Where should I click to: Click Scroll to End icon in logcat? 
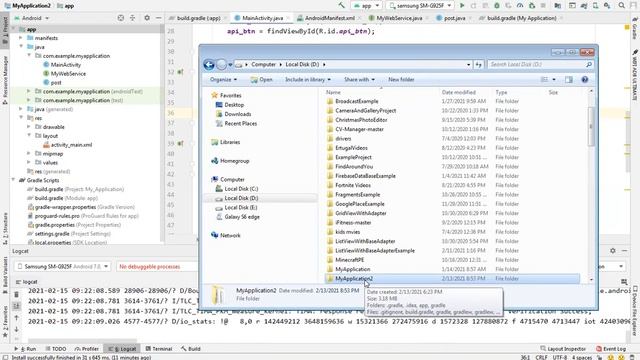click(16, 306)
